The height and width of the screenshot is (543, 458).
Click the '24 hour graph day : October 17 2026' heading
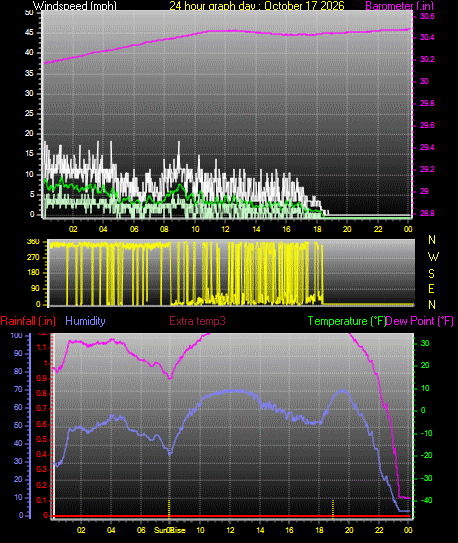[257, 6]
